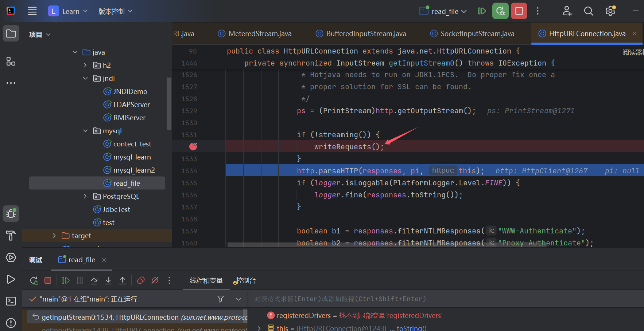Click the evaluate expression input field
This screenshot has width=644, height=331.
click(446, 299)
